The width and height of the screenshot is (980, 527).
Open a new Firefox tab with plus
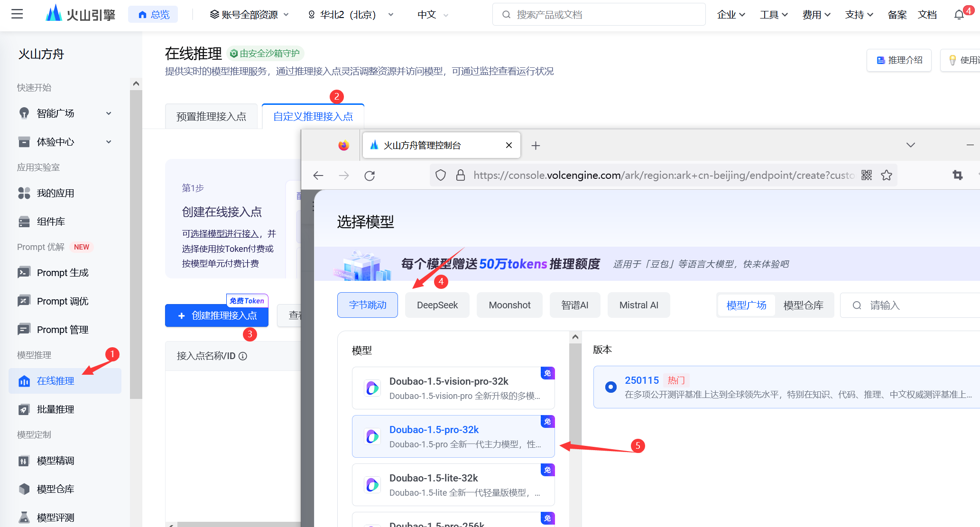[536, 146]
